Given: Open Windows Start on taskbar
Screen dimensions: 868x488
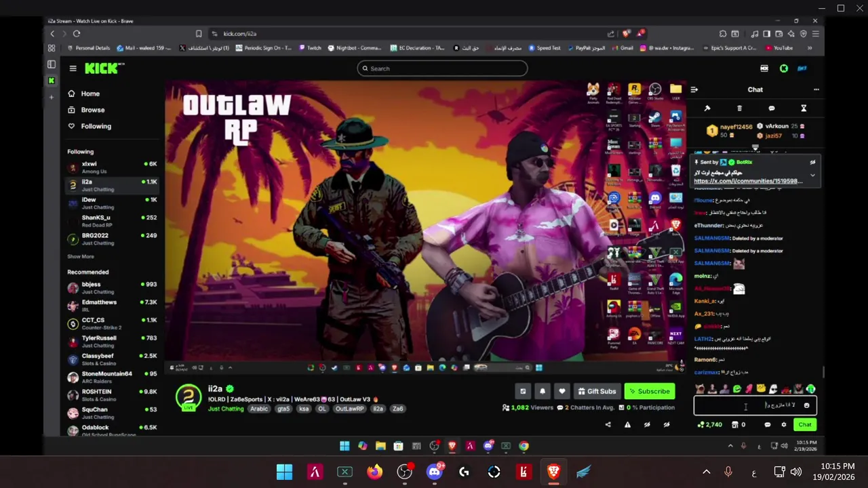Looking at the screenshot, I should click(x=284, y=472).
